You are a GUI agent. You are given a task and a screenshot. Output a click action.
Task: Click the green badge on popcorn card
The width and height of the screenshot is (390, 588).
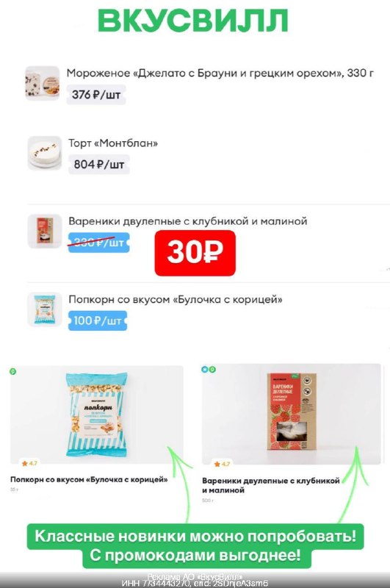(x=12, y=371)
